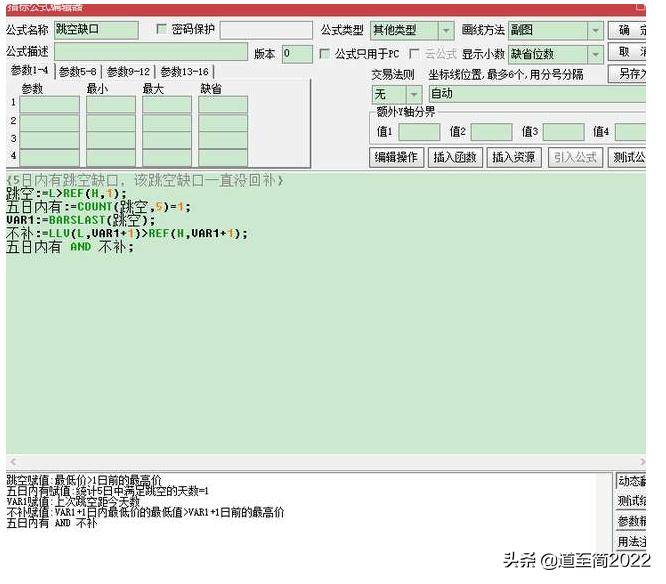Click the 值2 input field
Screen dimensions: 666x584
(x=491, y=132)
